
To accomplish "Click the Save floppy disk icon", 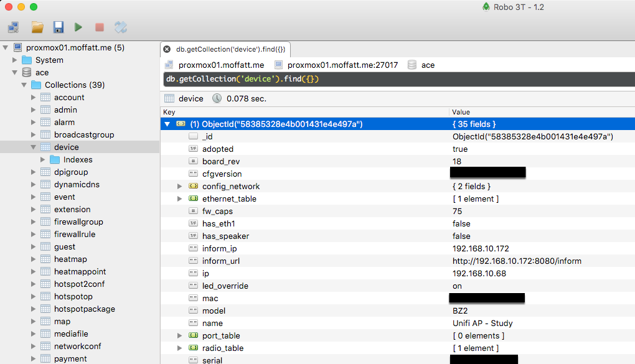I will (58, 27).
